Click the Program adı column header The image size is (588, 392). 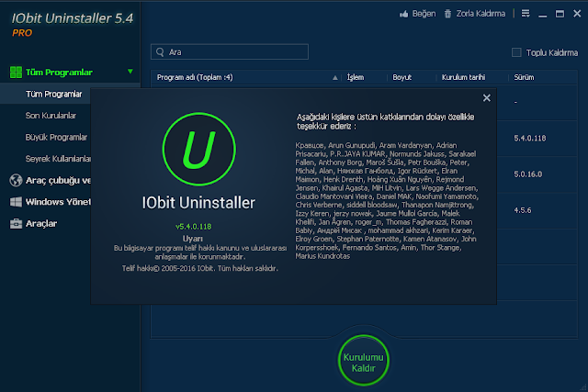tap(195, 77)
